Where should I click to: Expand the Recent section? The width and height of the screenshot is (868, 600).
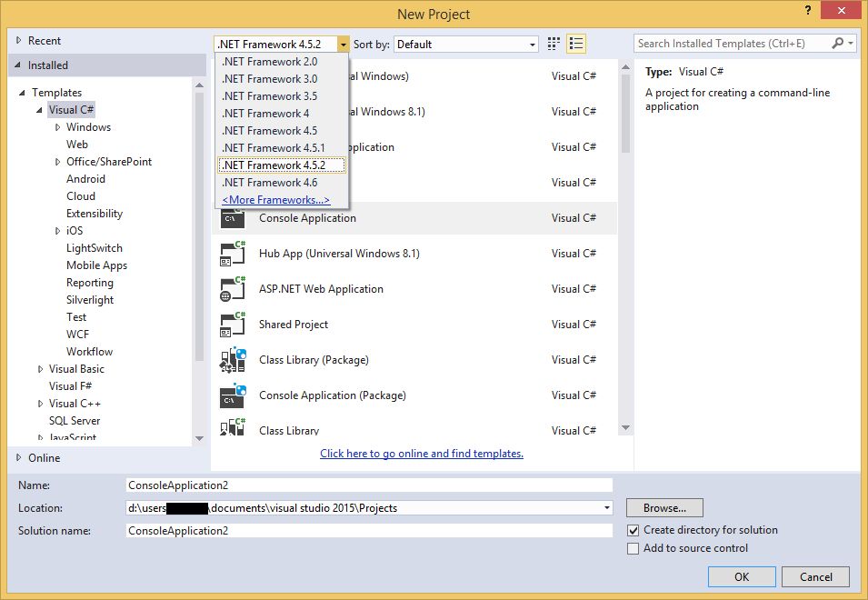[19, 40]
